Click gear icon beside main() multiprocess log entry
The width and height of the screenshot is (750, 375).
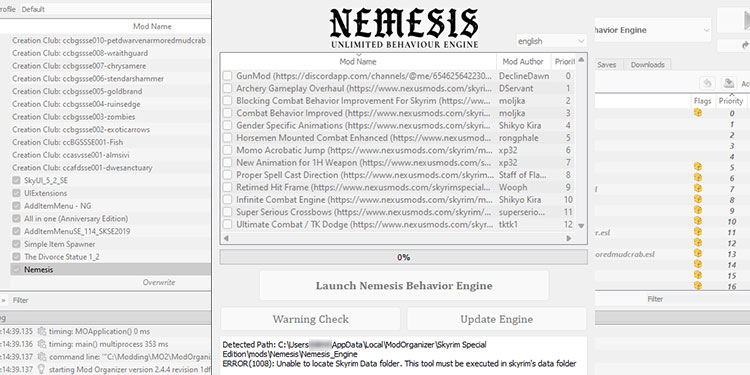42,344
